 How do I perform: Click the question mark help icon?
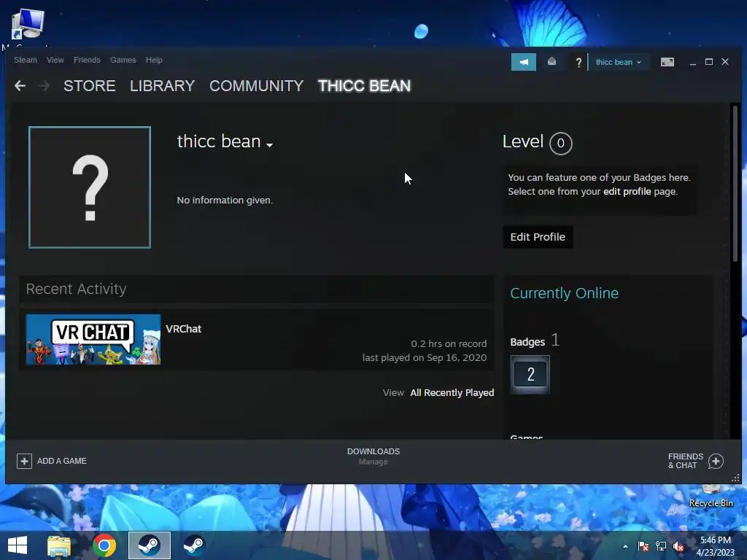point(578,63)
